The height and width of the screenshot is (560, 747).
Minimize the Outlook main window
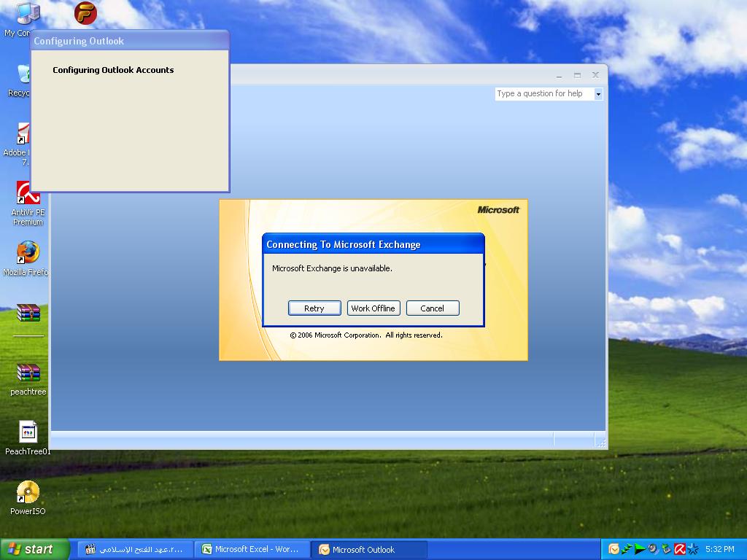(x=559, y=75)
